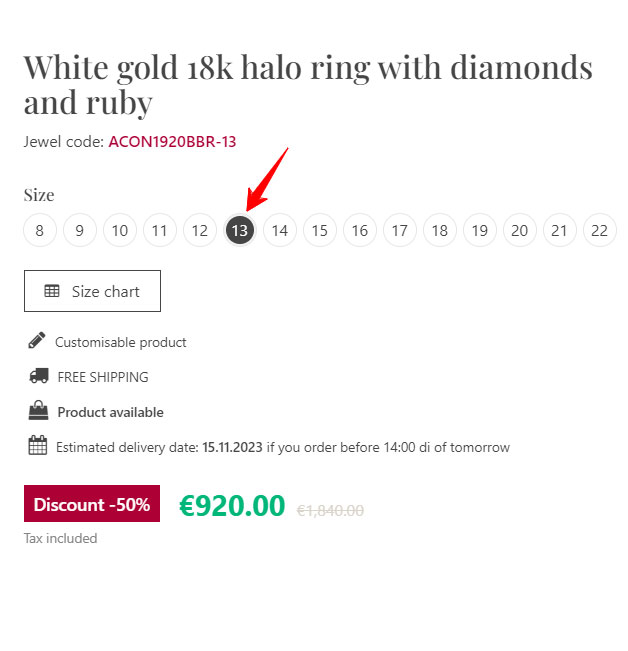Choose size 10 option
The width and height of the screenshot is (628, 651).
[x=120, y=230]
